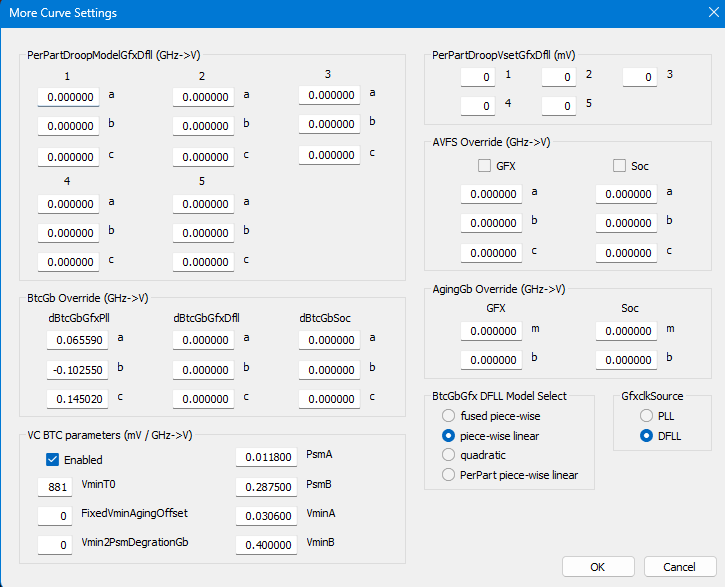Edit AgingGb Soc 'm' value

point(627,331)
